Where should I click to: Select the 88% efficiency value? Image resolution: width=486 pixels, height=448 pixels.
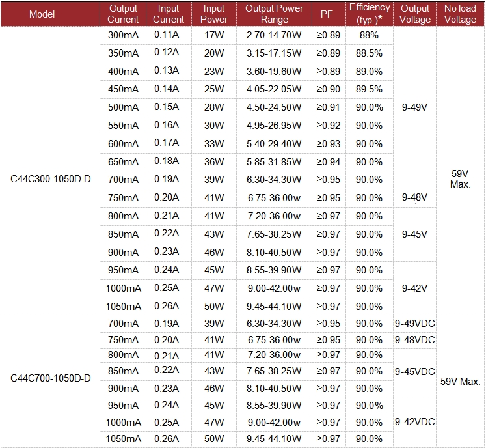[369, 35]
